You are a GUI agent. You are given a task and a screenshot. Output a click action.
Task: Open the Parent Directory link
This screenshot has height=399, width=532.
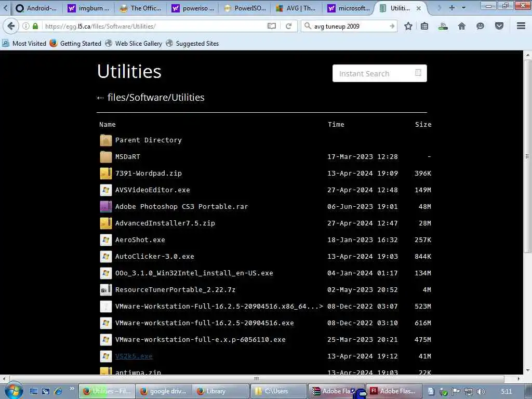[x=148, y=140]
